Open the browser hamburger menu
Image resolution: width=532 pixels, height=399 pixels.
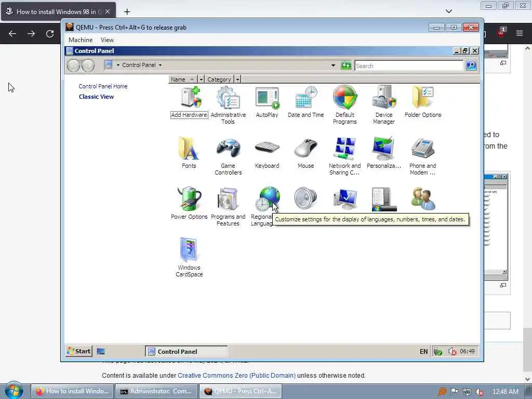click(x=519, y=33)
